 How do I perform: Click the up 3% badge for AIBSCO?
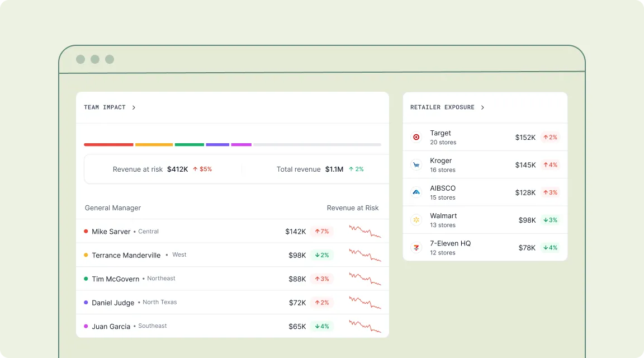550,192
